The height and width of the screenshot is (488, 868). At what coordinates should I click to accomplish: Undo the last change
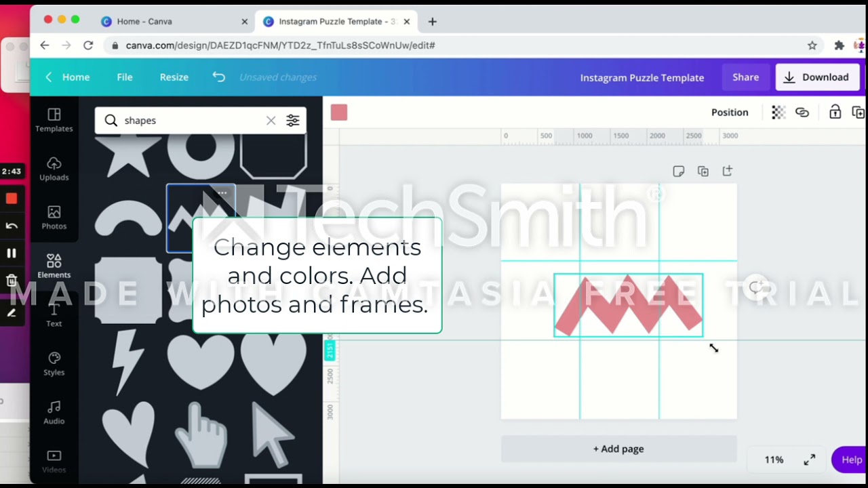218,77
